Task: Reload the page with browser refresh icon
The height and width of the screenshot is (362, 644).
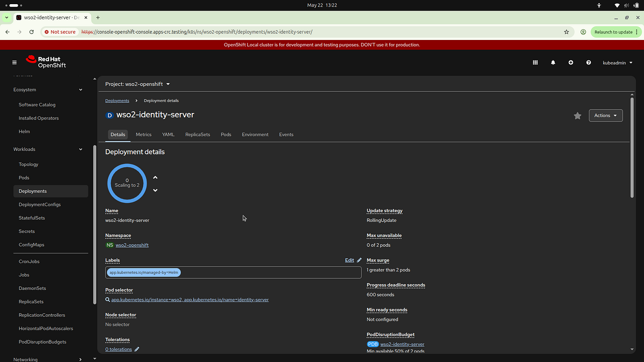Action: 31,32
